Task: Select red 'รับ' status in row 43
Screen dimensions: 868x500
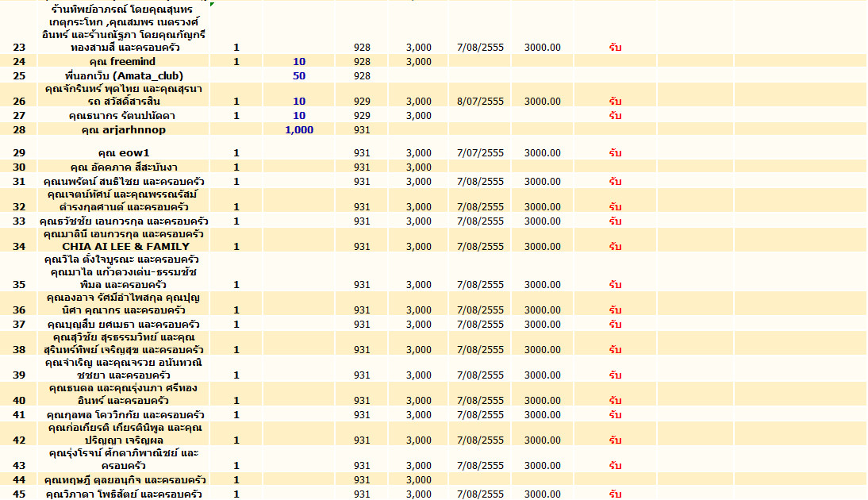Action: coord(615,466)
